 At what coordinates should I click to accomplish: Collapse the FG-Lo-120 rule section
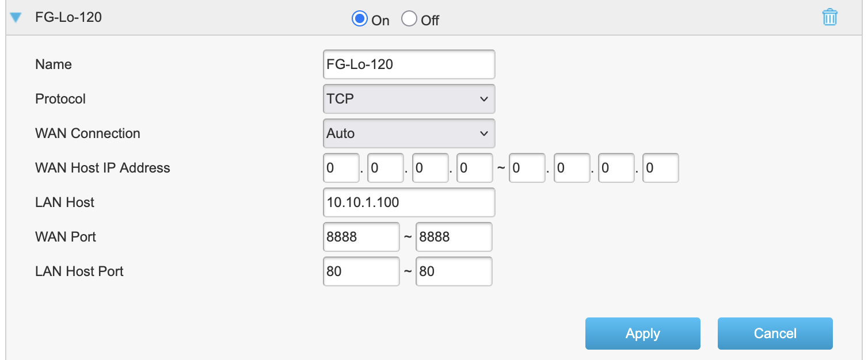pyautogui.click(x=16, y=17)
